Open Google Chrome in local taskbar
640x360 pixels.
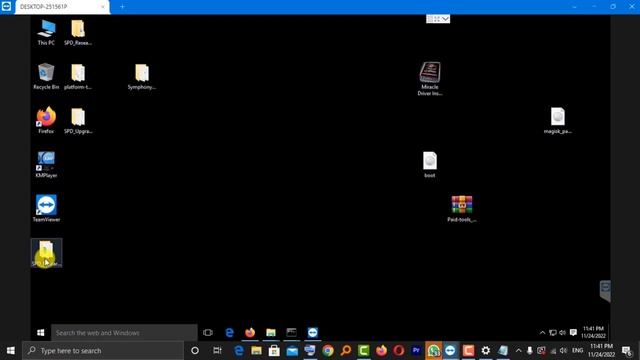click(328, 351)
